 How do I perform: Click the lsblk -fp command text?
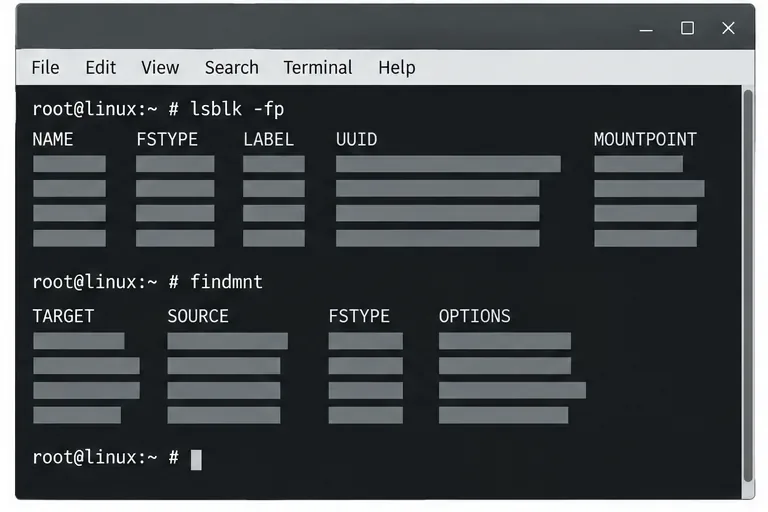point(237,109)
